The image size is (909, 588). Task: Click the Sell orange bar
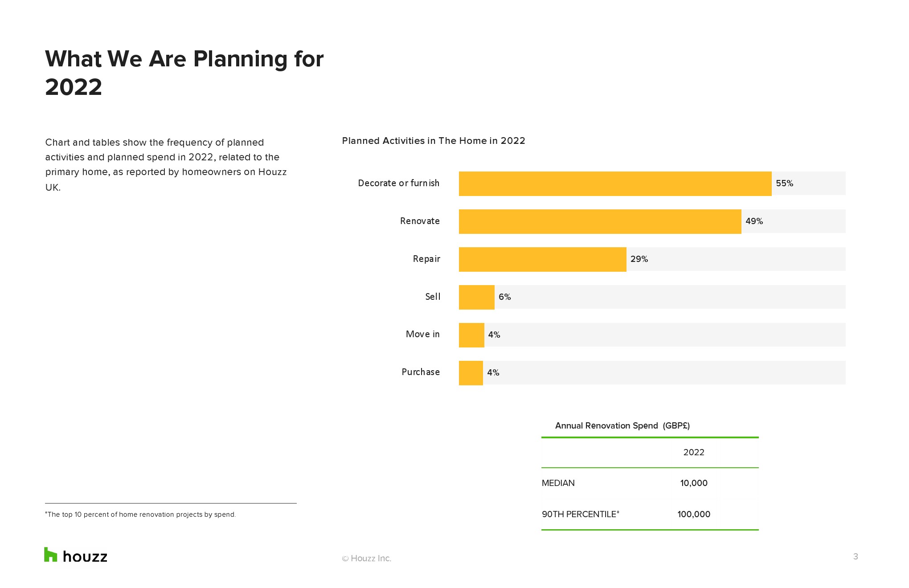pos(476,297)
